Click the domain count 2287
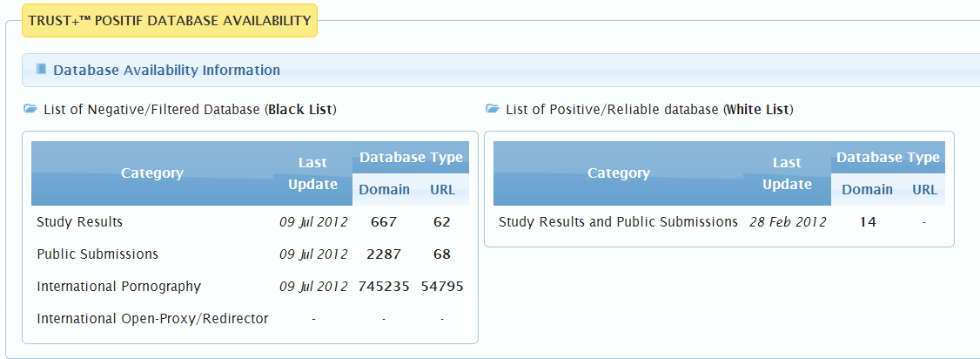Image resolution: width=980 pixels, height=359 pixels. point(384,254)
